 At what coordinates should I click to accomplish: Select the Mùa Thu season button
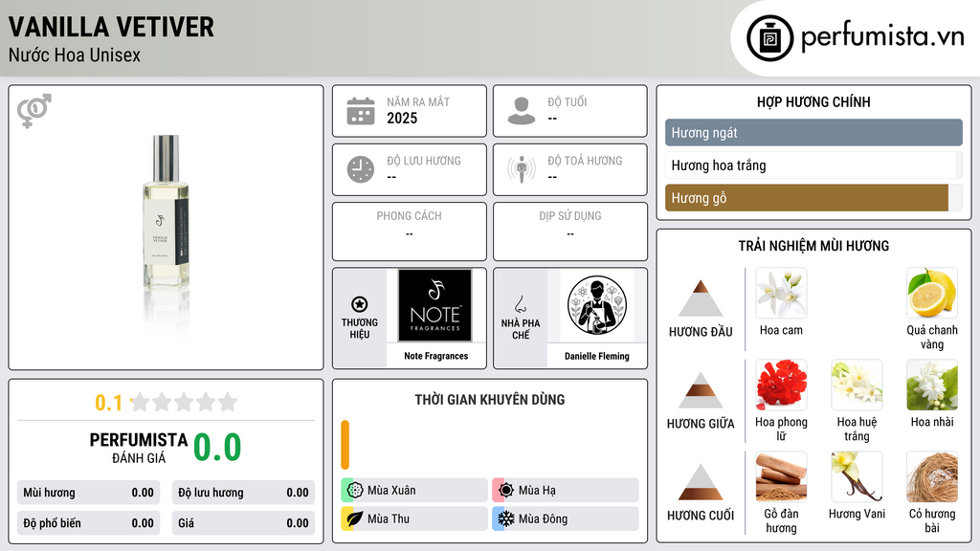click(x=414, y=518)
